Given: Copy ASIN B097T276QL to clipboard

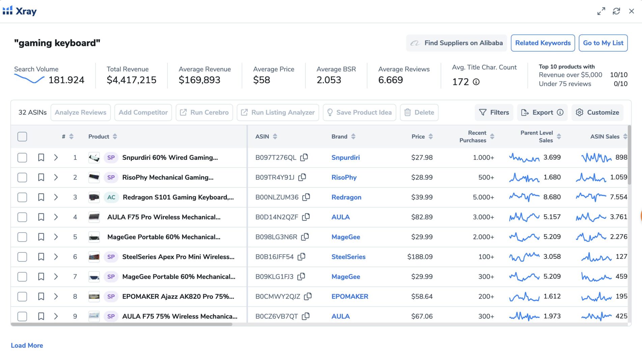Looking at the screenshot, I should pyautogui.click(x=304, y=157).
